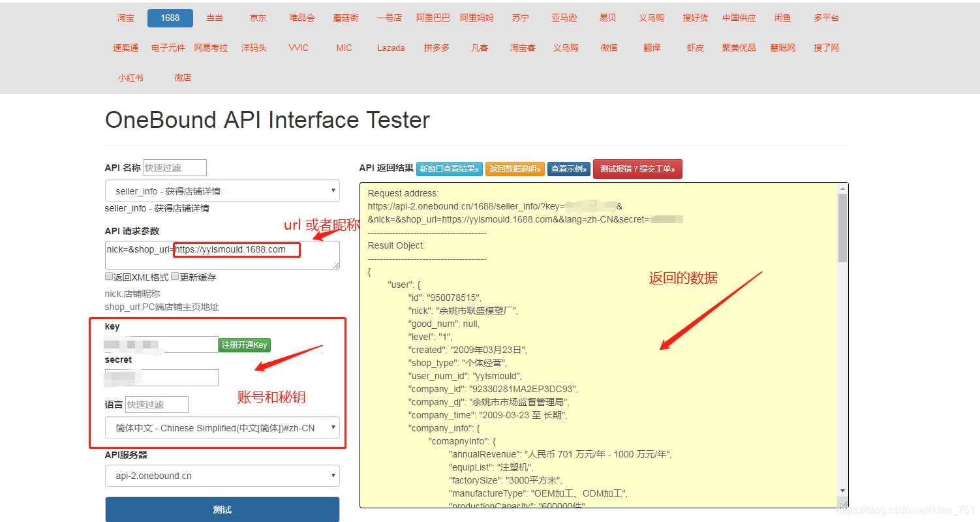Select the 小红书 tab

130,78
